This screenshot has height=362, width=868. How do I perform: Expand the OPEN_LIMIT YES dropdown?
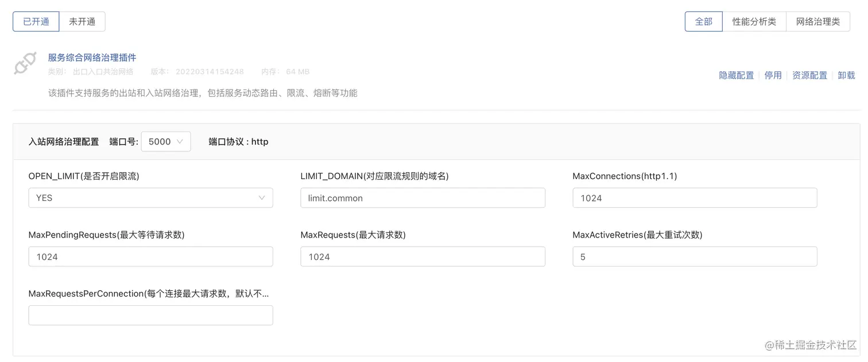point(150,197)
